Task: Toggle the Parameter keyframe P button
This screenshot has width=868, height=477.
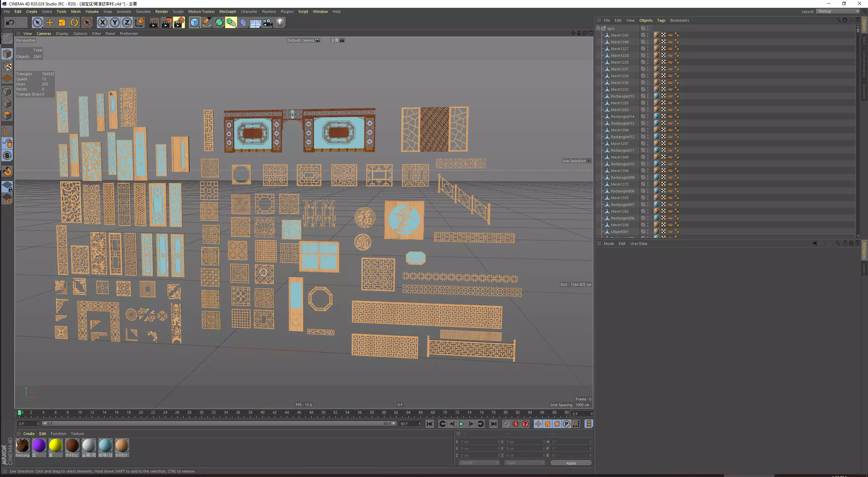Action: [x=566, y=424]
